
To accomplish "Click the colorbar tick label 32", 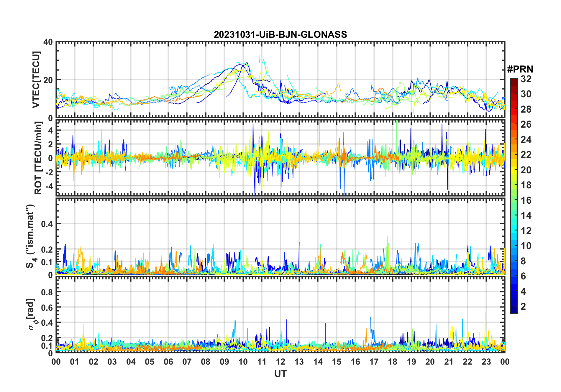I will (526, 79).
